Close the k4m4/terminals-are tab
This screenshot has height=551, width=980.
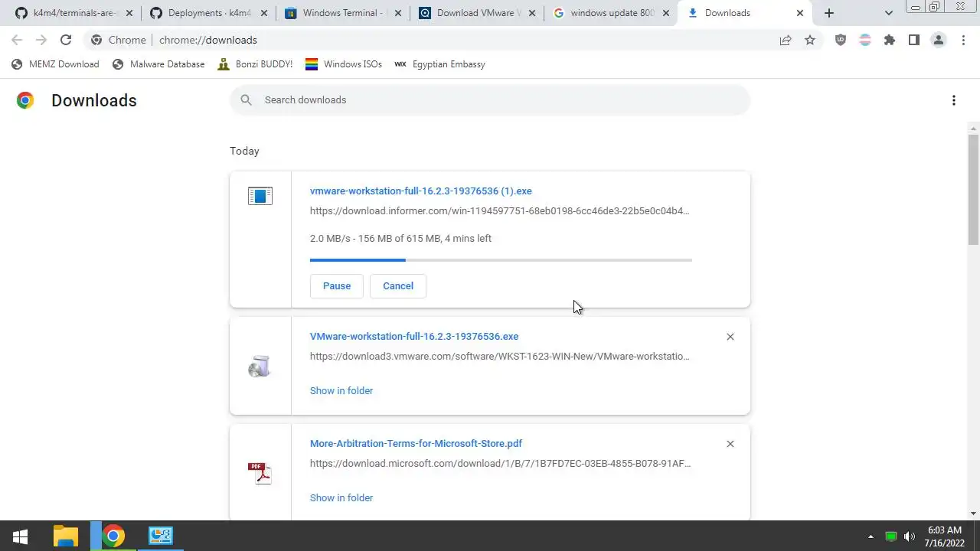click(x=129, y=13)
